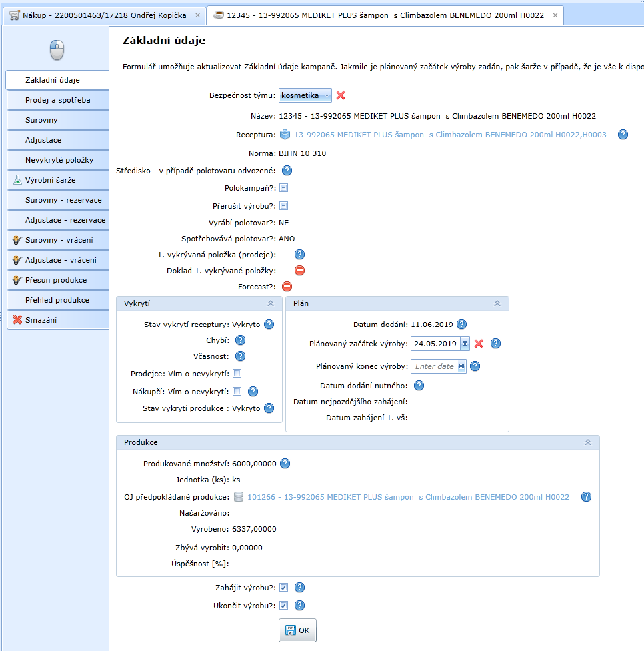
Task: Click help icon beside Stav vykrytí receptury
Action: (269, 325)
